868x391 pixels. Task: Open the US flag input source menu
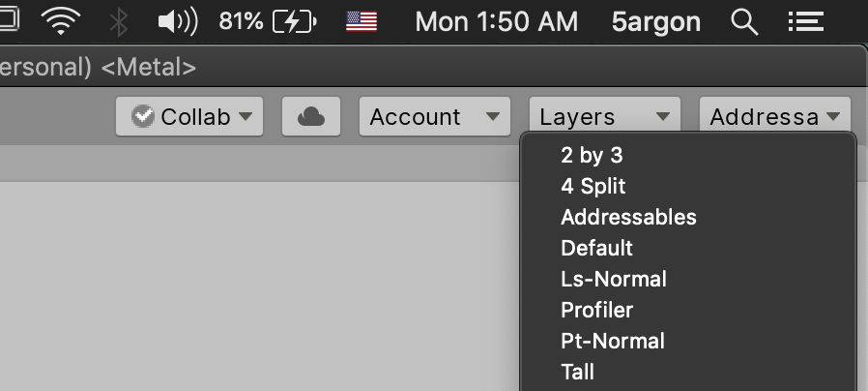click(362, 20)
